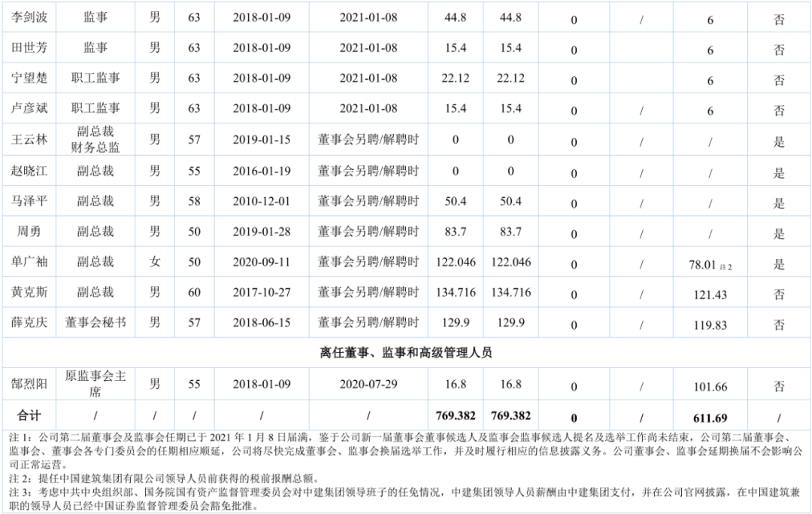Click the name 单广袖

coord(29,262)
